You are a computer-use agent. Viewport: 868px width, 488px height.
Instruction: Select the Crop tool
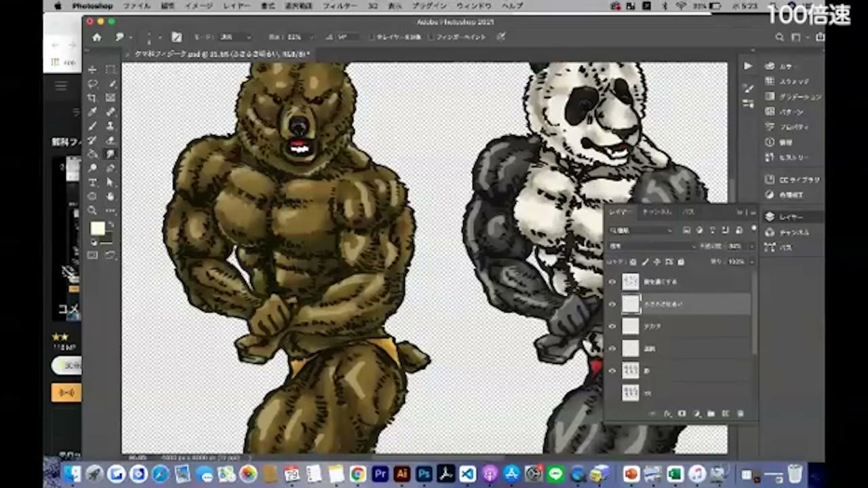click(92, 98)
